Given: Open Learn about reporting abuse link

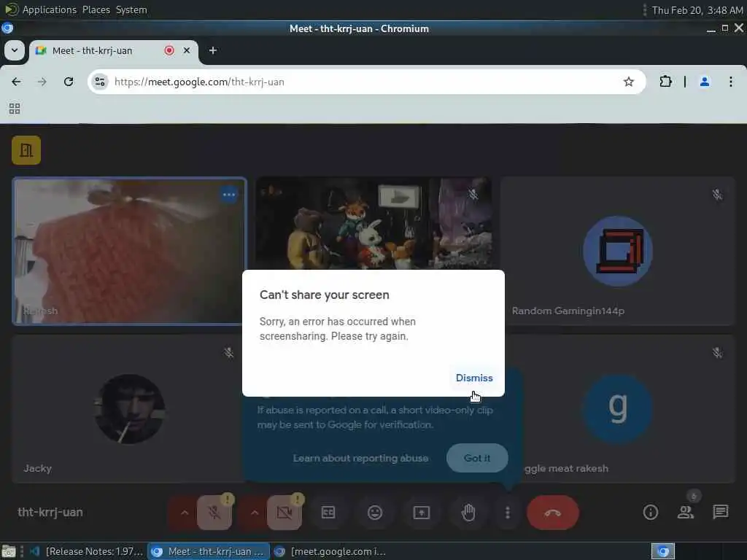Looking at the screenshot, I should (x=360, y=458).
